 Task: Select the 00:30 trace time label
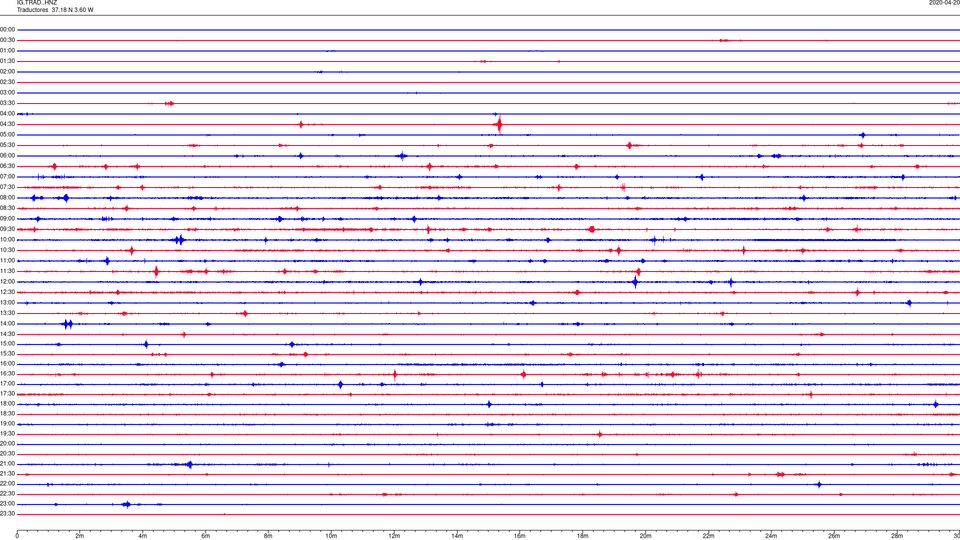pyautogui.click(x=8, y=40)
